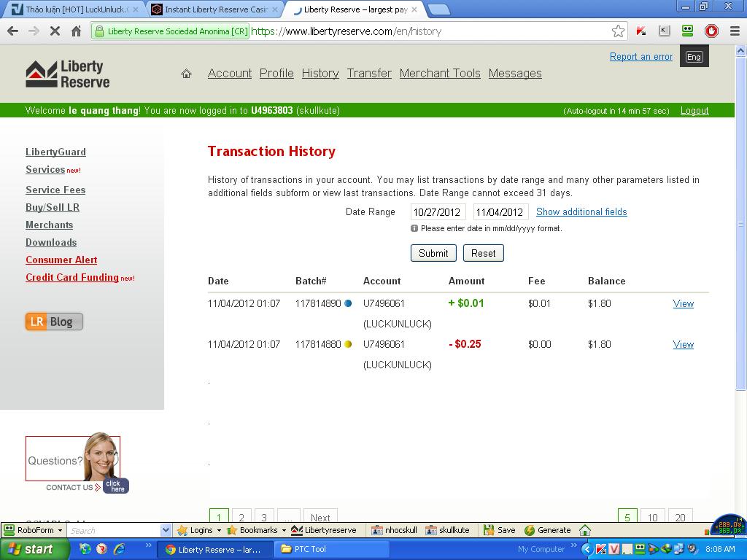Click the end date field 11/04/2012

(500, 212)
